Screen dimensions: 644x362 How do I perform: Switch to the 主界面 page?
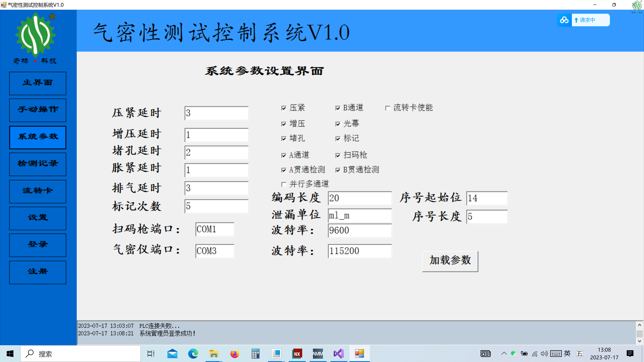pyautogui.click(x=38, y=83)
